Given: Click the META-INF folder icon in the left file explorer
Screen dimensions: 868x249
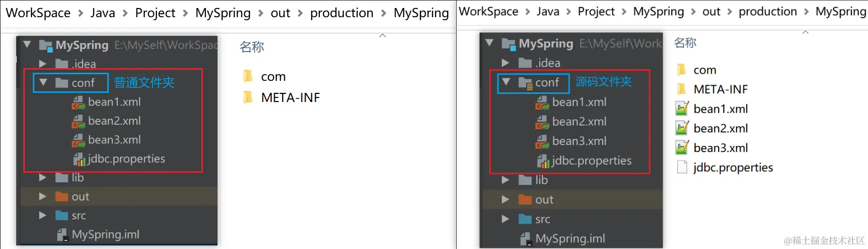Looking at the screenshot, I should click(x=248, y=97).
